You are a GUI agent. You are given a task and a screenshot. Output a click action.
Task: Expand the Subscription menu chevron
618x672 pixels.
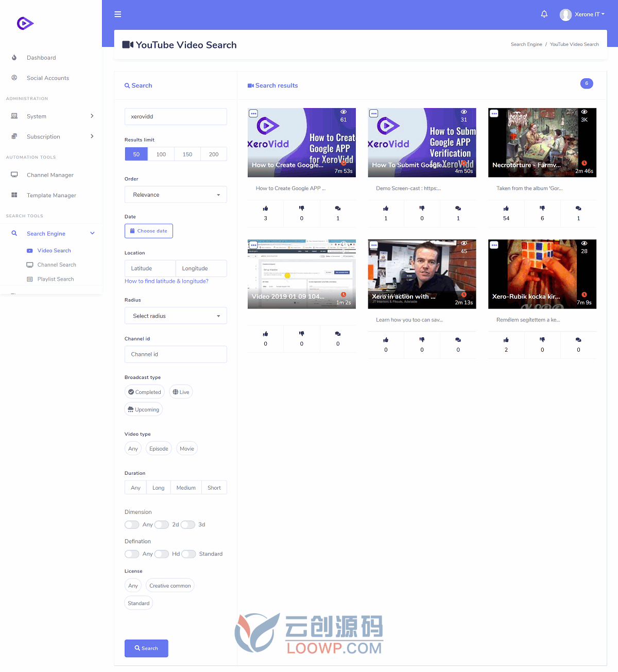pos(92,136)
